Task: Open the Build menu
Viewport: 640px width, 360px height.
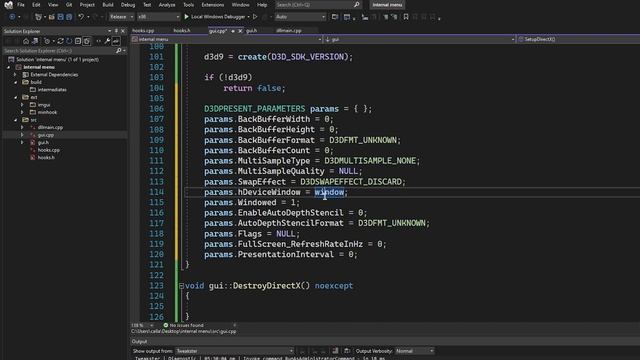Action: tap(108, 5)
